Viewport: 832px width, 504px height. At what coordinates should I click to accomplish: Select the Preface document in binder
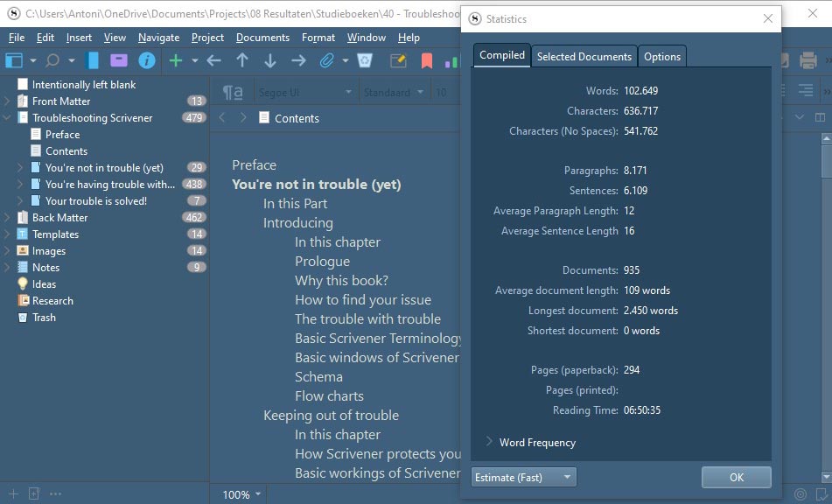pyautogui.click(x=63, y=134)
